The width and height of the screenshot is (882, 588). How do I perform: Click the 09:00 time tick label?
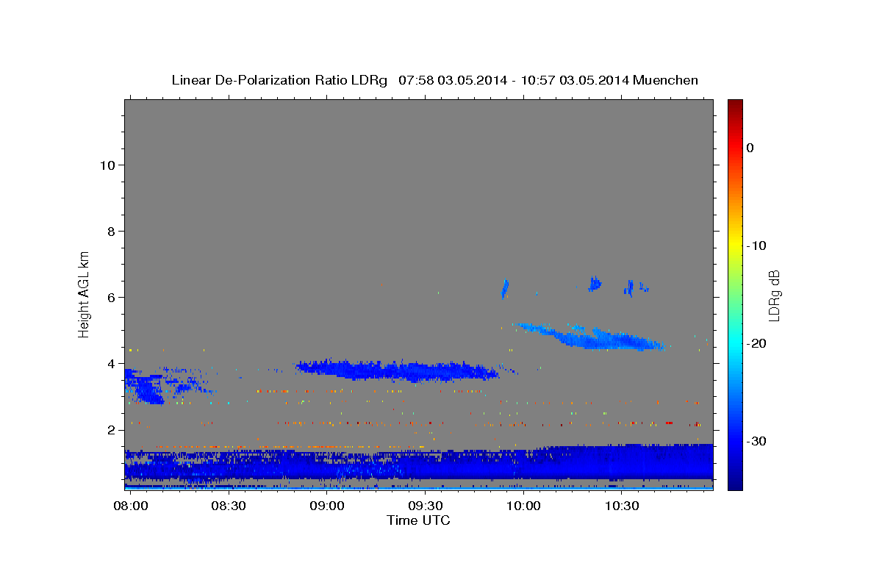[327, 506]
